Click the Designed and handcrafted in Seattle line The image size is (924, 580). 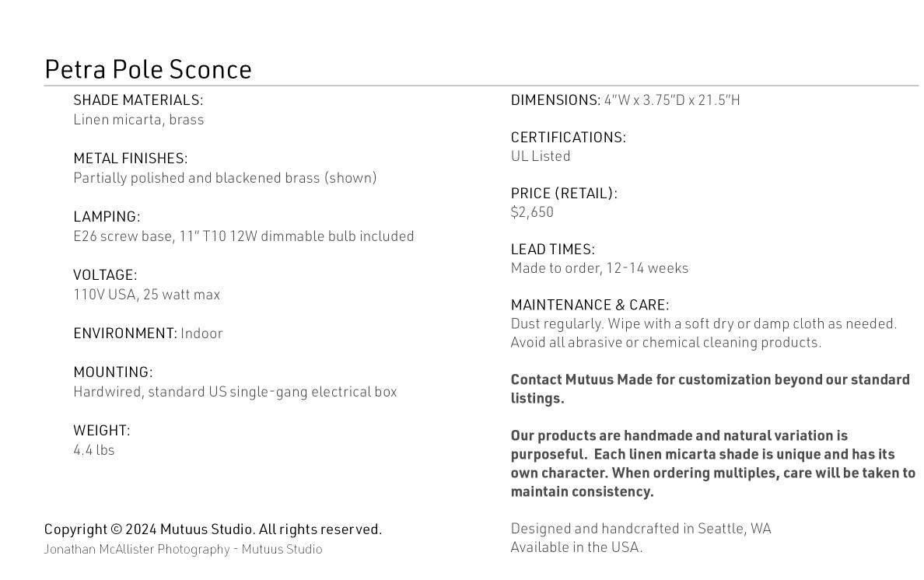coord(641,529)
